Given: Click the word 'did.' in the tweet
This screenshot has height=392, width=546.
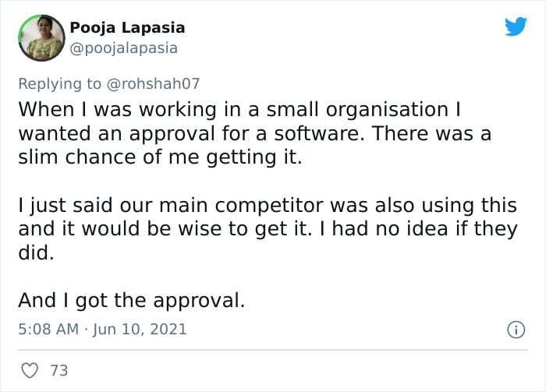Looking at the screenshot, I should pos(36,253).
